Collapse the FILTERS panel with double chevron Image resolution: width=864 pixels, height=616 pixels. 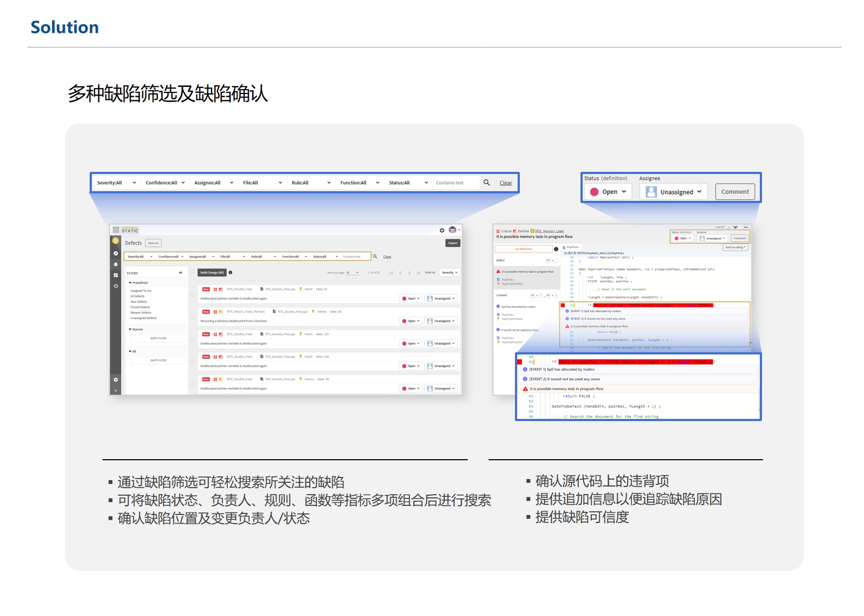coord(180,273)
